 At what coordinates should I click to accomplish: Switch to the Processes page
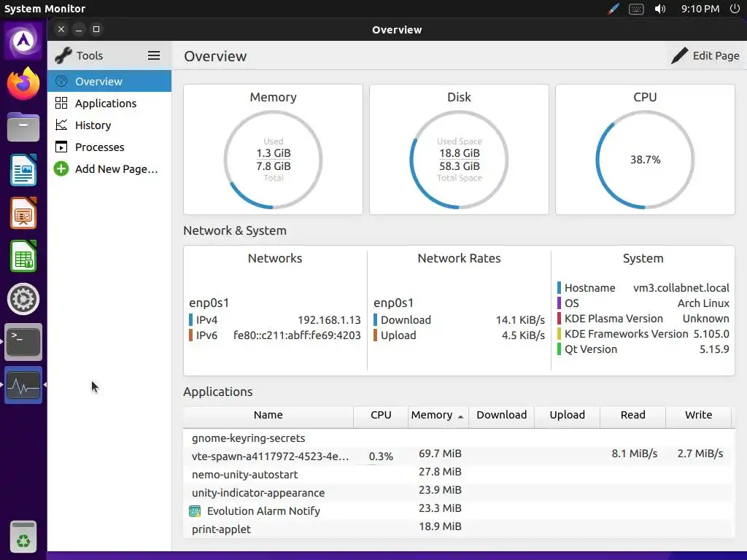point(109,147)
